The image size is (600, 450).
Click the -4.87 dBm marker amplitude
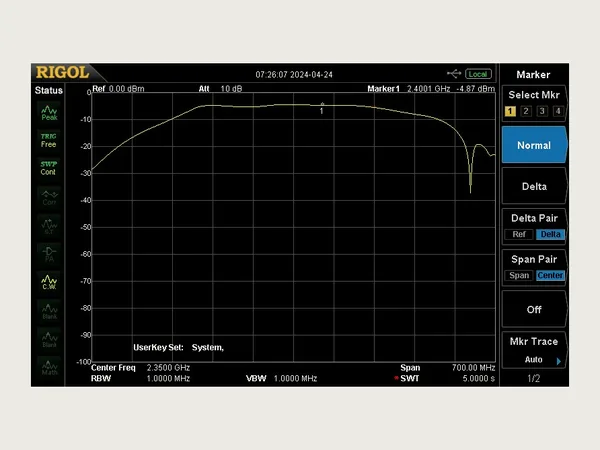(x=475, y=89)
